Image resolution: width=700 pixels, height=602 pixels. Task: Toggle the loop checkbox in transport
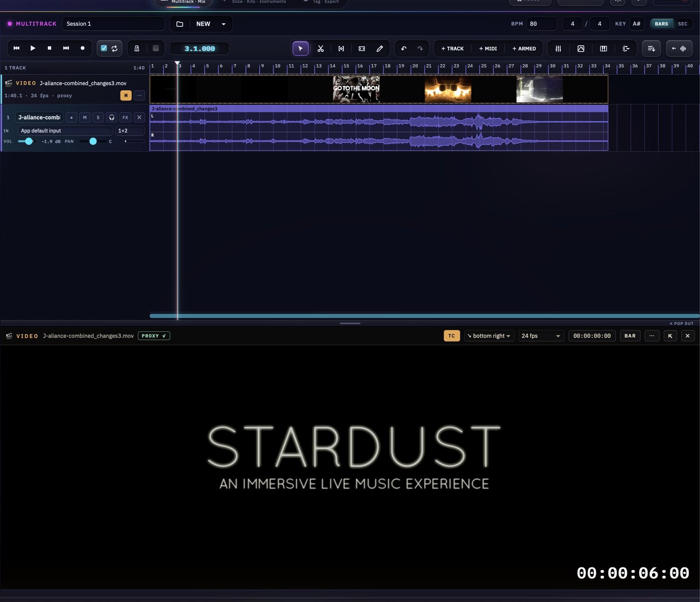(104, 48)
